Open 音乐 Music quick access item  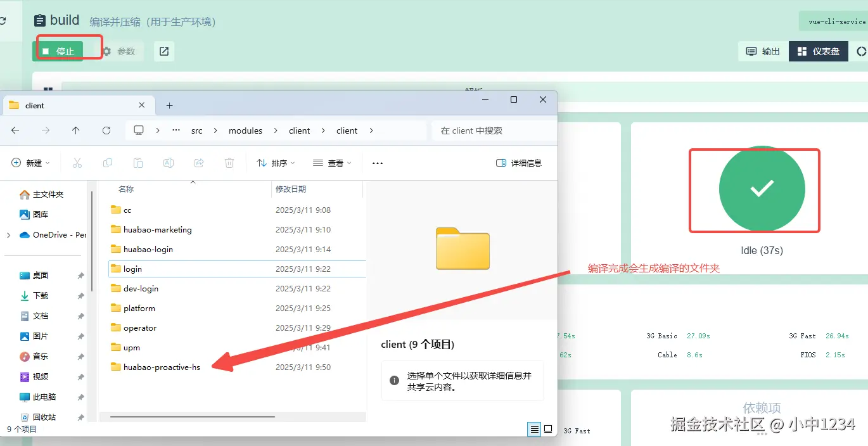(34, 356)
